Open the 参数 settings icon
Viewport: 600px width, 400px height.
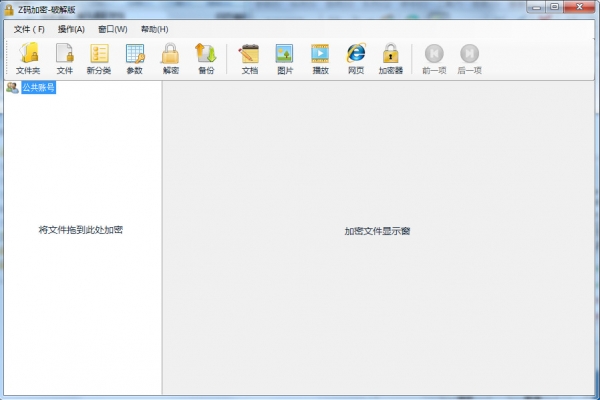(x=135, y=59)
